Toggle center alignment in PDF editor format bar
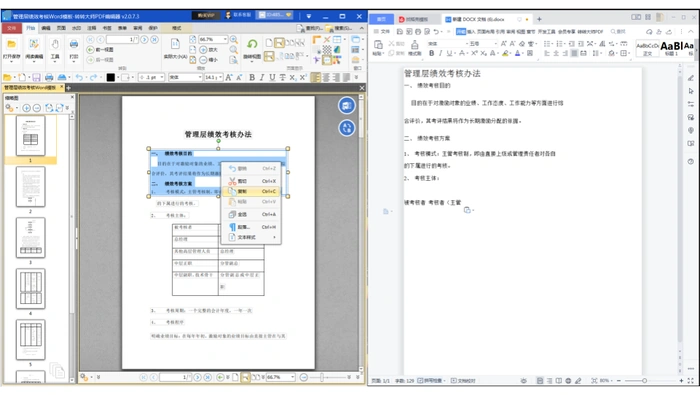700x395 pixels. tap(326, 78)
